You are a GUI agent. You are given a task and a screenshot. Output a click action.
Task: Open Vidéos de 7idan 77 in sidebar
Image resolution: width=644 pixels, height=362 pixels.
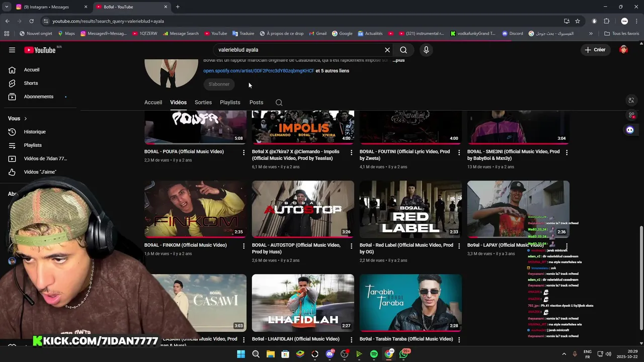(x=45, y=158)
